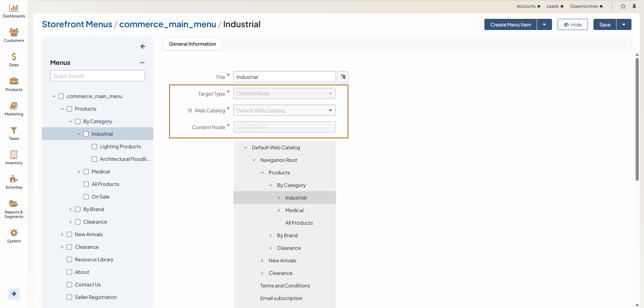The width and height of the screenshot is (644, 308).
Task: Expand the Medical node in Menus tree
Action: [x=79, y=172]
